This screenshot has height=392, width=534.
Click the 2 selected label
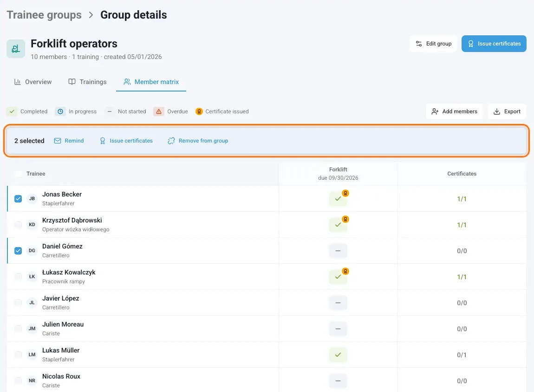tap(29, 141)
